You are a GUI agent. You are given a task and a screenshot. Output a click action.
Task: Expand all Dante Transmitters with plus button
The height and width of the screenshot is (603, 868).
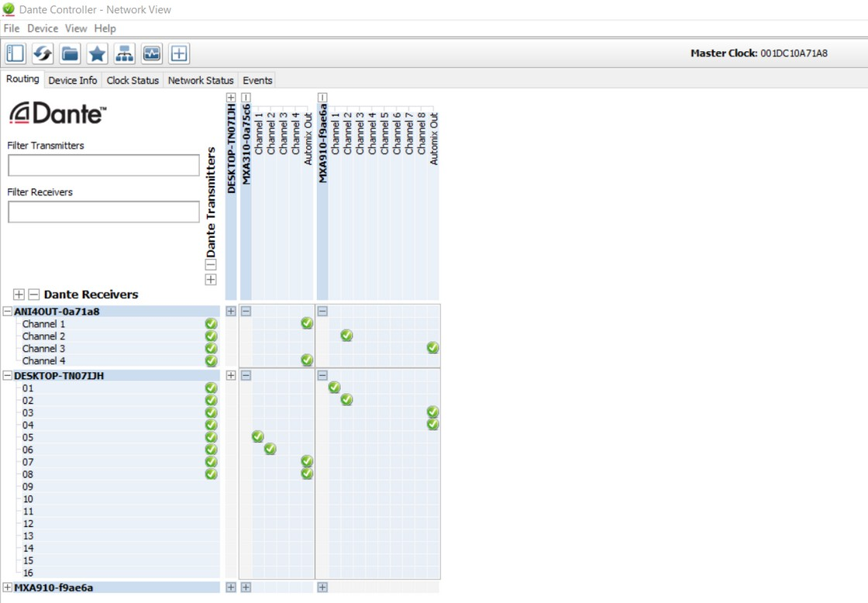pos(211,280)
